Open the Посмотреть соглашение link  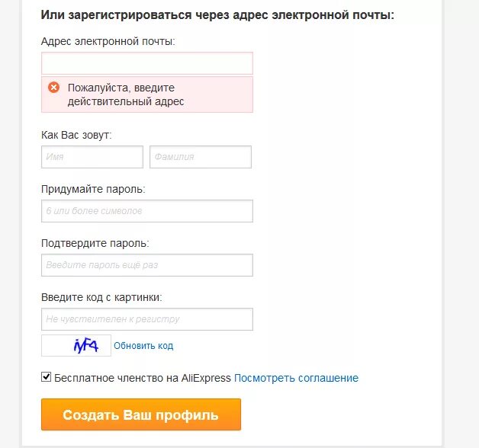coord(296,378)
